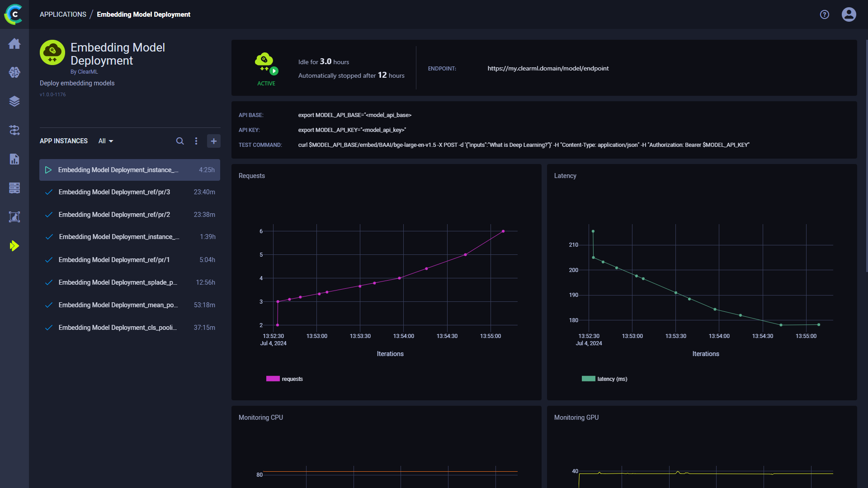Select the Embedding Model Deployment_splade_p instance

(118, 282)
